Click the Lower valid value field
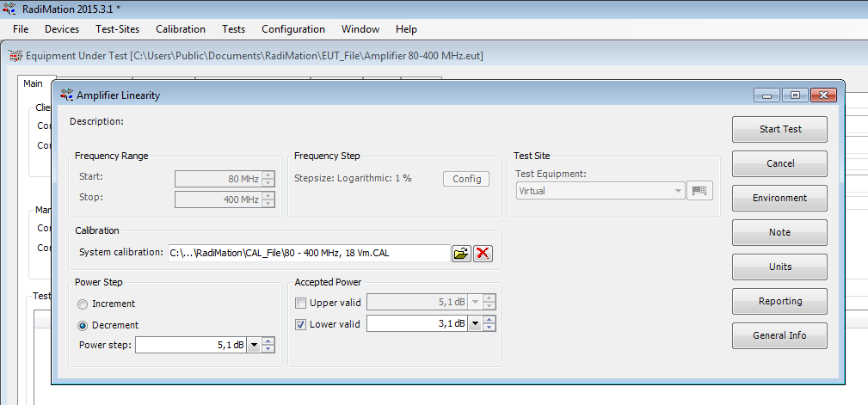Viewport: 868px width, 405px height. pos(417,324)
